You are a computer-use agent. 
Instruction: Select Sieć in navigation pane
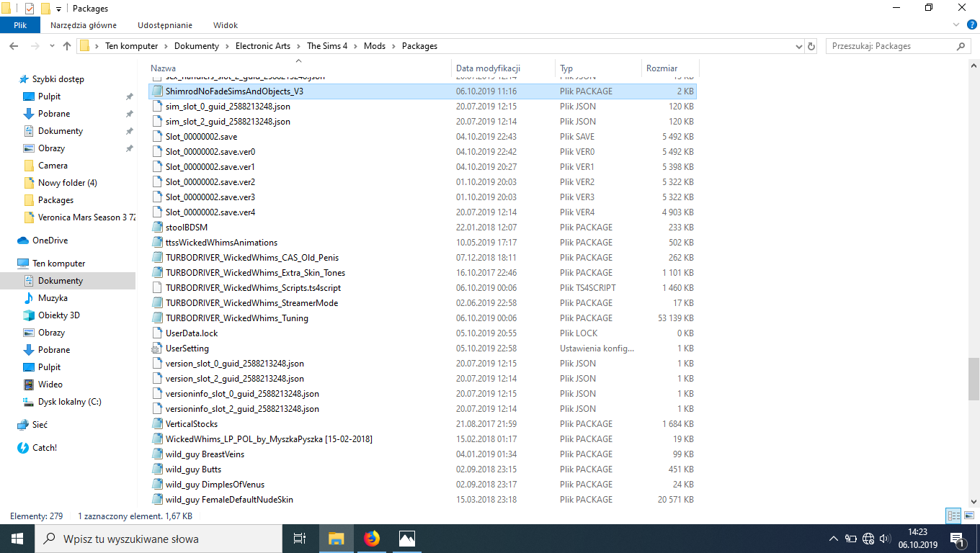40,425
